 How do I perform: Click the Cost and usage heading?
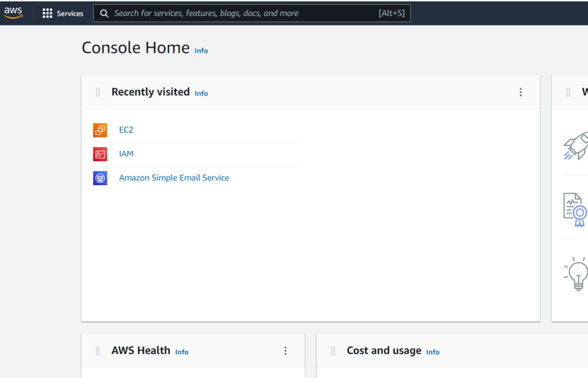click(384, 350)
